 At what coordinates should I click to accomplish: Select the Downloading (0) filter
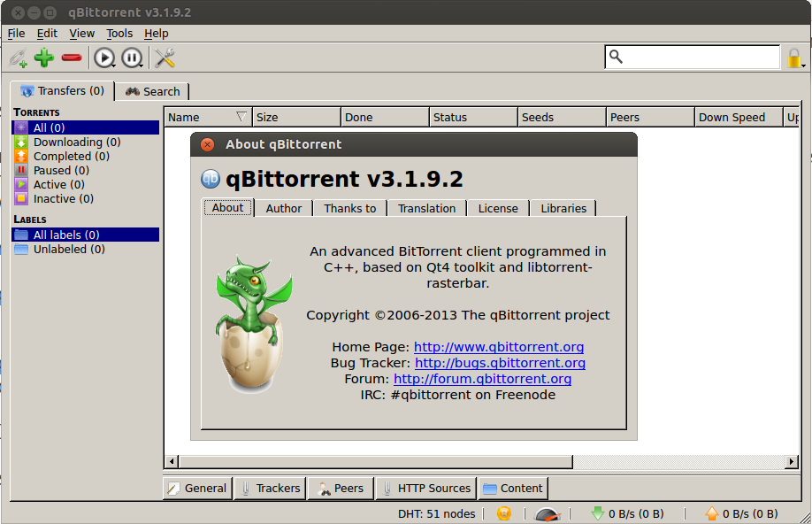point(86,142)
